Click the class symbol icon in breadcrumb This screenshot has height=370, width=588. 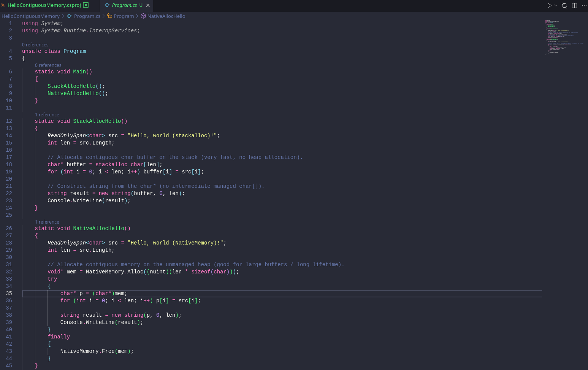pyautogui.click(x=109, y=16)
